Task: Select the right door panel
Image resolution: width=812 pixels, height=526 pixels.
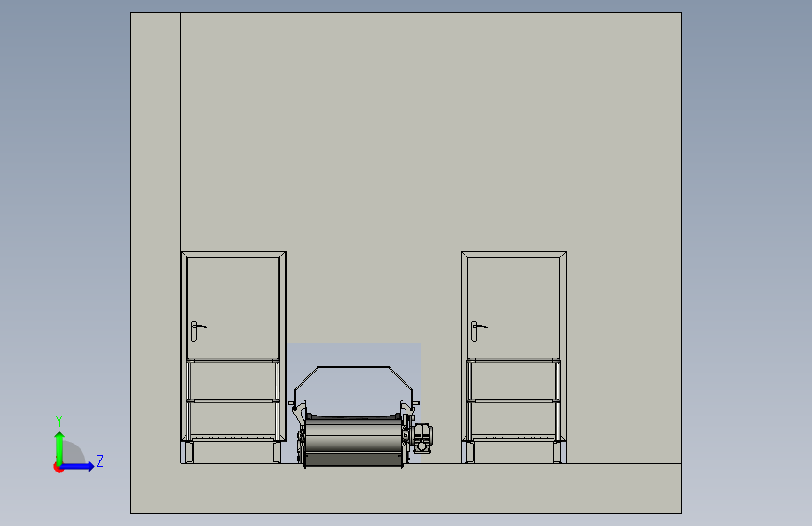Action: click(x=513, y=308)
